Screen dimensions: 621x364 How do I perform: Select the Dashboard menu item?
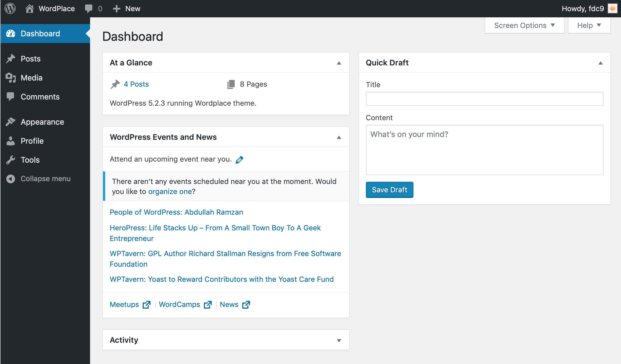(40, 33)
